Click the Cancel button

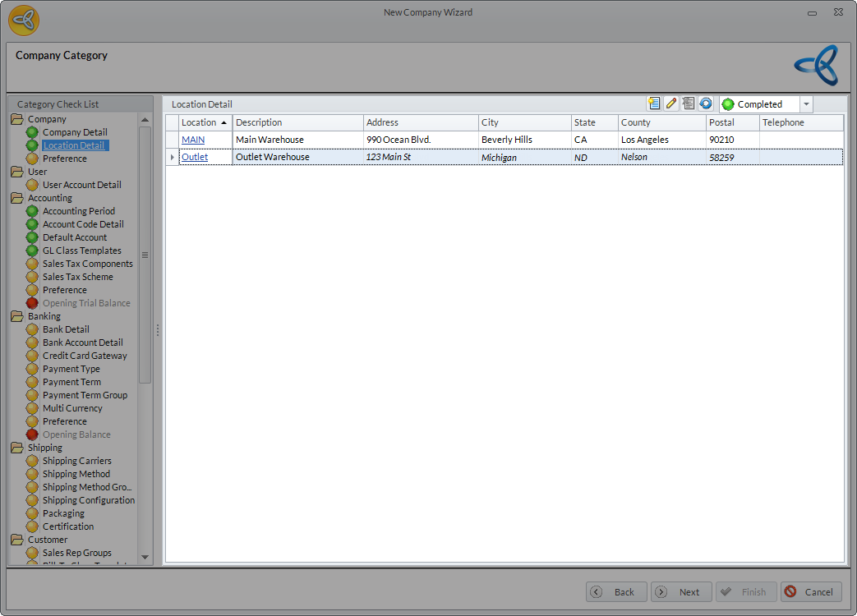[811, 592]
